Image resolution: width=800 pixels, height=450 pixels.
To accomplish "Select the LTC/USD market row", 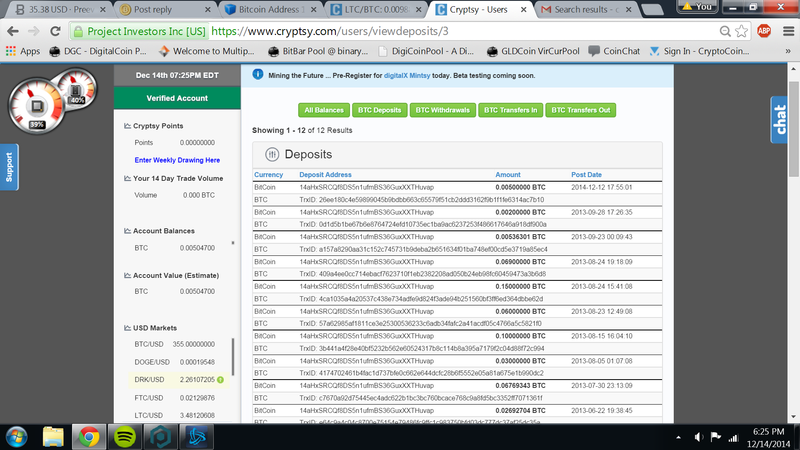I will [x=174, y=415].
